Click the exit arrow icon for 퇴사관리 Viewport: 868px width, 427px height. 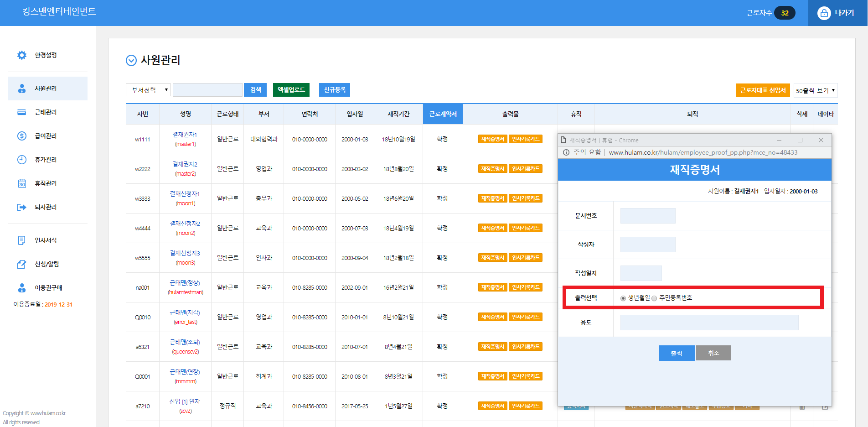[x=22, y=207]
